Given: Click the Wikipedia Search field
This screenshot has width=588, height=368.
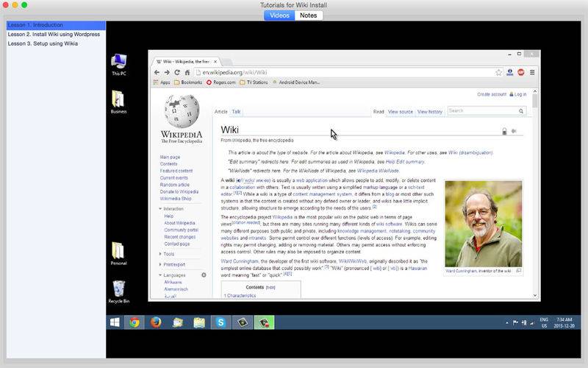Looking at the screenshot, I should coord(483,111).
